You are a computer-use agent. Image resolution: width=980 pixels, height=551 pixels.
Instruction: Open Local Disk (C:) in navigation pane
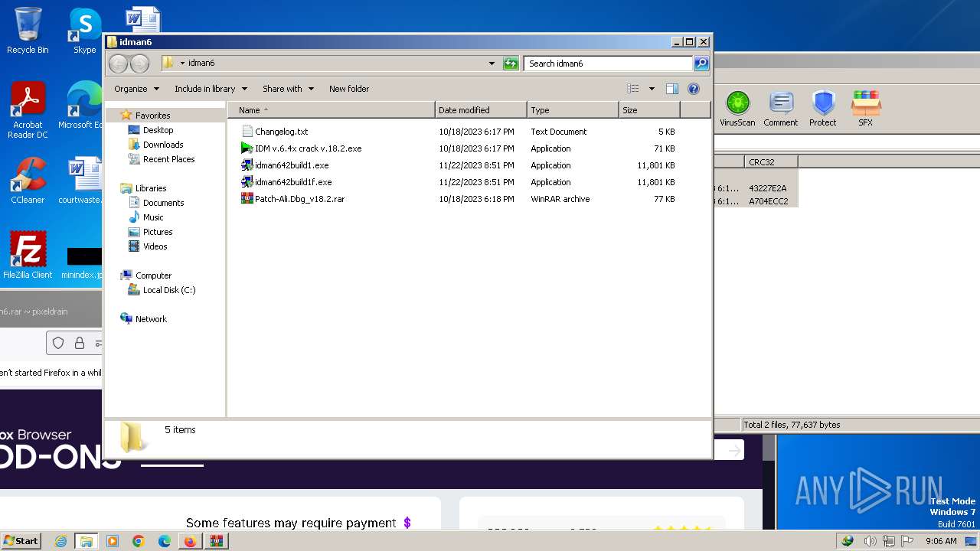tap(168, 290)
